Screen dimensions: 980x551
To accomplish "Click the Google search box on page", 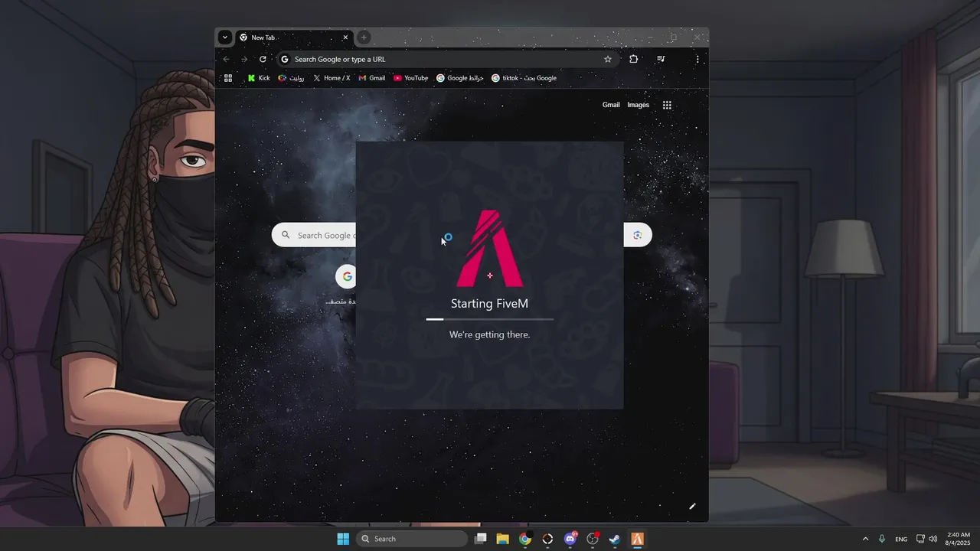I will [314, 235].
